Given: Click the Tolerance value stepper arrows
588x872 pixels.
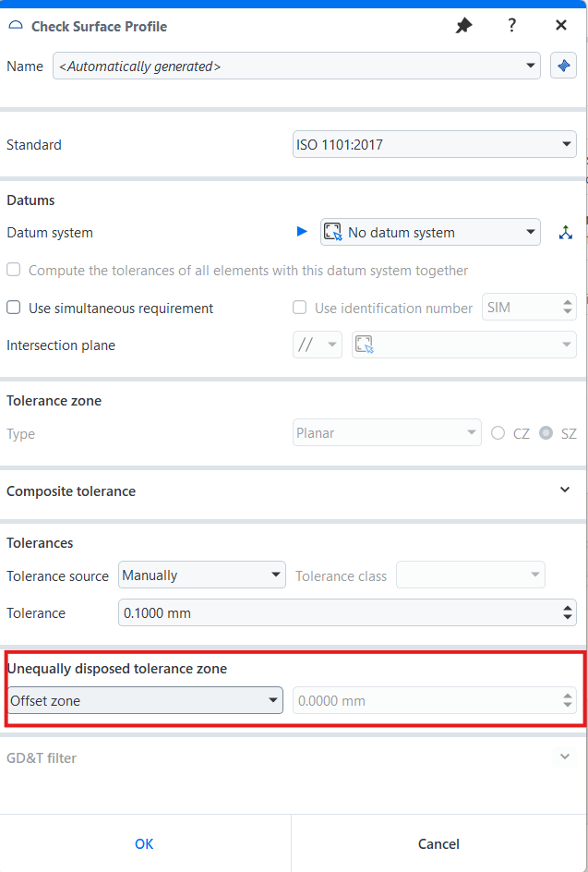Looking at the screenshot, I should pyautogui.click(x=567, y=612).
